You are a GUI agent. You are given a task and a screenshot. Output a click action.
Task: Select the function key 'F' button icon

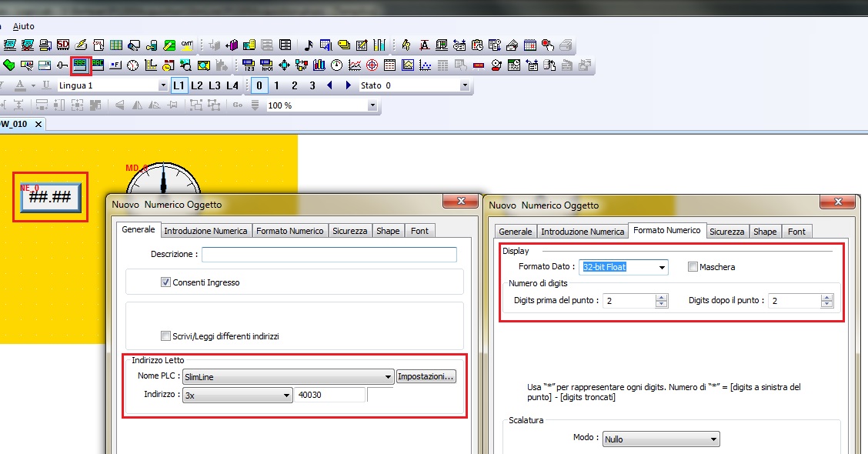tap(115, 65)
